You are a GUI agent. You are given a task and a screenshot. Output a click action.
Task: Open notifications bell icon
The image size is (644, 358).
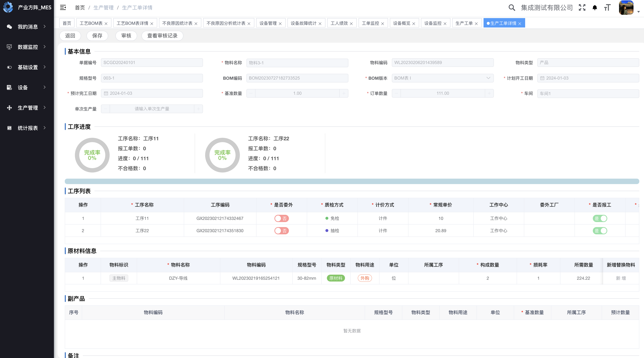(x=595, y=7)
